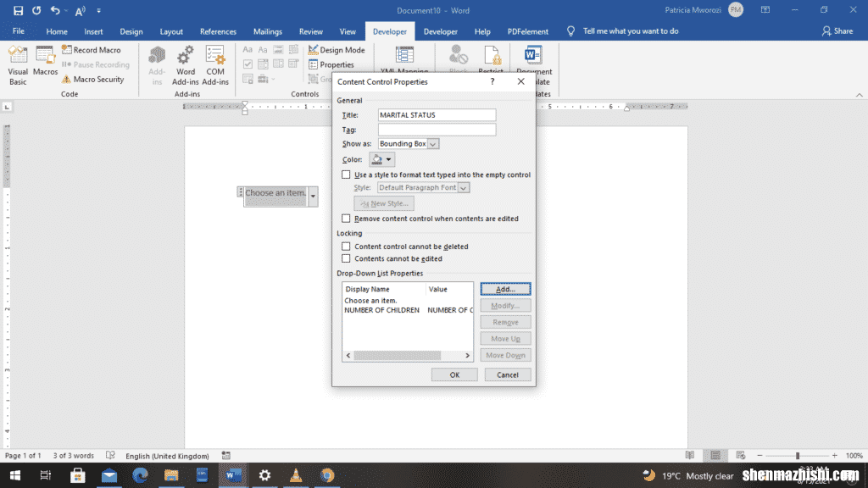Open the Style Default Paragraph Font dropdown
The height and width of the screenshot is (488, 868).
[x=464, y=187]
